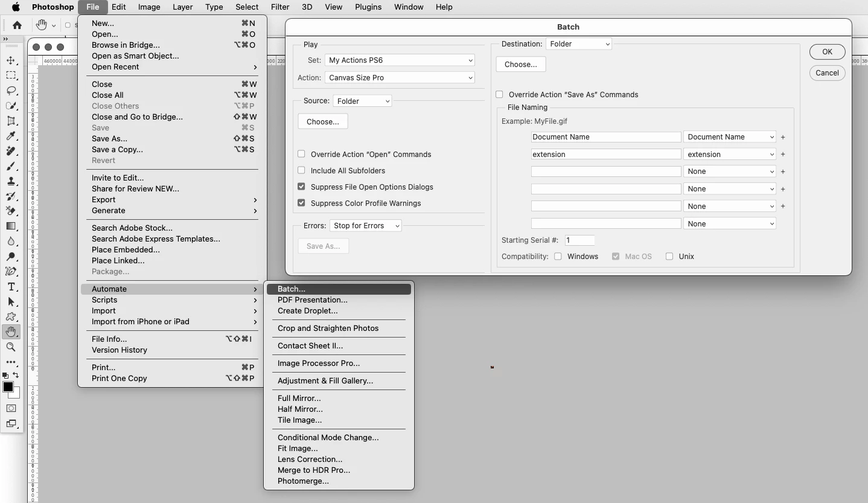
Task: Open the extension file naming dropdown
Action: click(x=730, y=154)
